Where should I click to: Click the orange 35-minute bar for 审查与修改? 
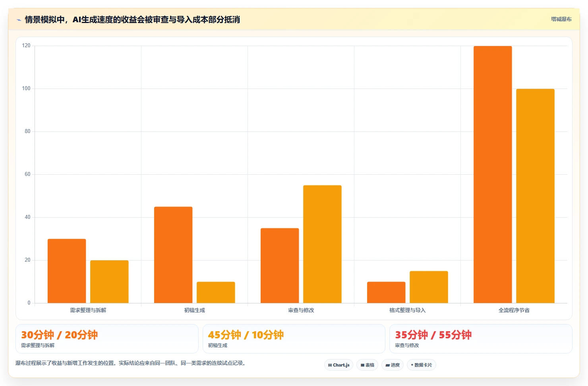(x=280, y=265)
